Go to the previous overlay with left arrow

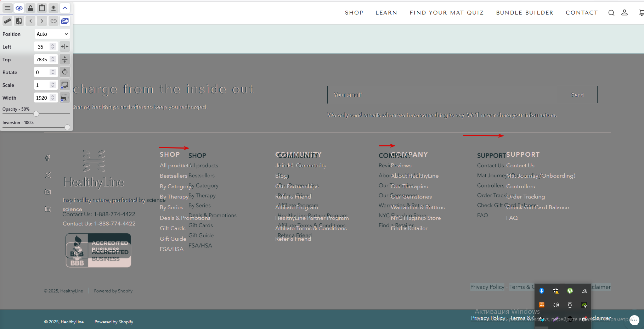coord(30,21)
